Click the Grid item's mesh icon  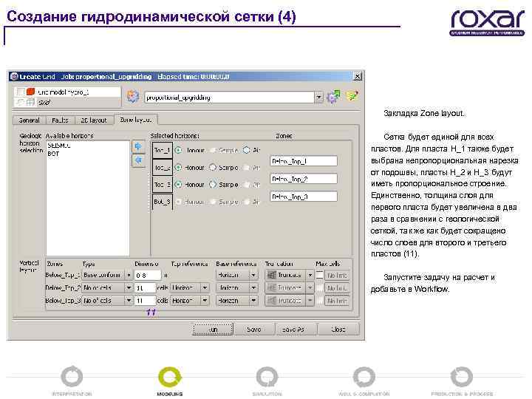click(x=30, y=102)
